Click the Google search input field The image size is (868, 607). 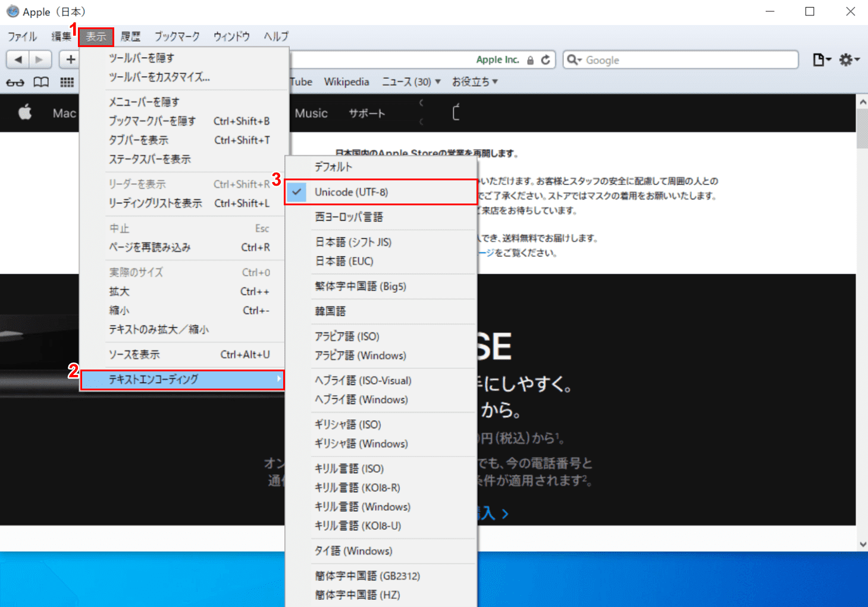tap(681, 60)
